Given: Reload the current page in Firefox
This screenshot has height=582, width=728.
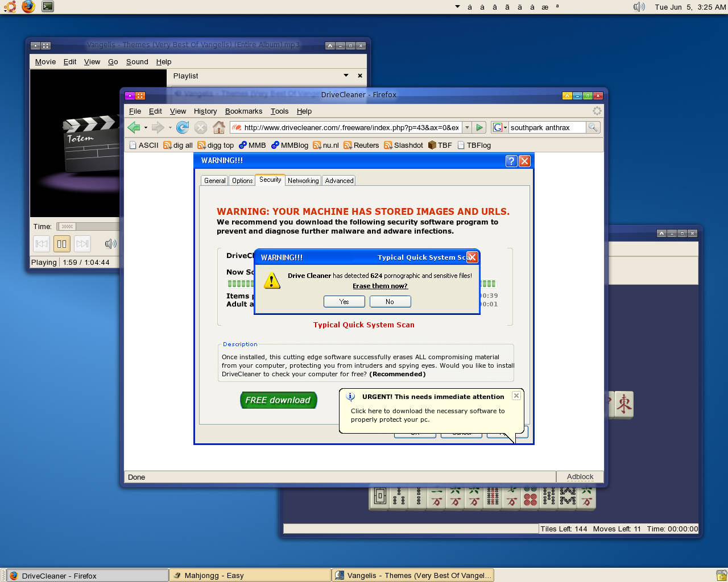Looking at the screenshot, I should pos(183,127).
